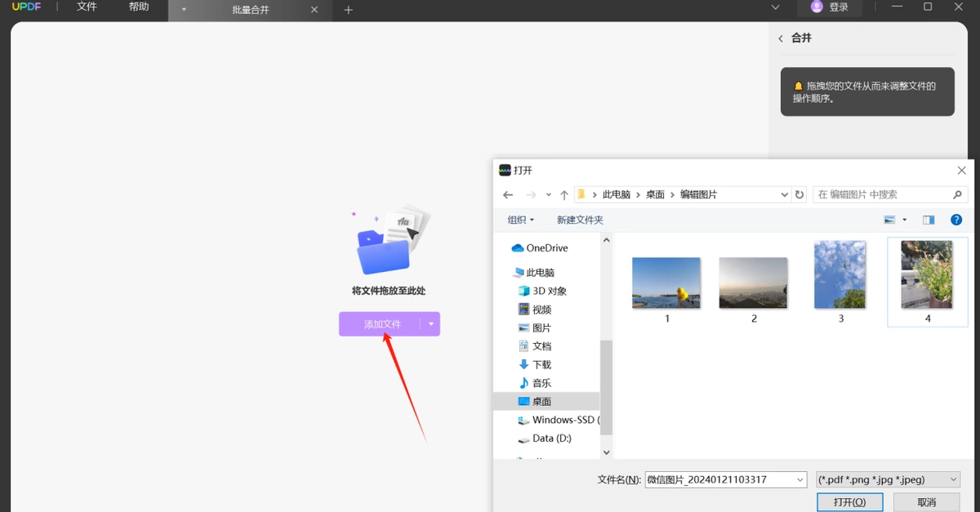Click the search magnifier in the search box
Screen dimensions: 980x512
[958, 194]
